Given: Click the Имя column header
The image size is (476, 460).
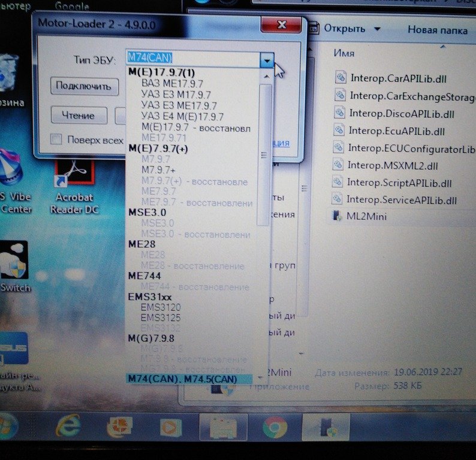Looking at the screenshot, I should (344, 53).
